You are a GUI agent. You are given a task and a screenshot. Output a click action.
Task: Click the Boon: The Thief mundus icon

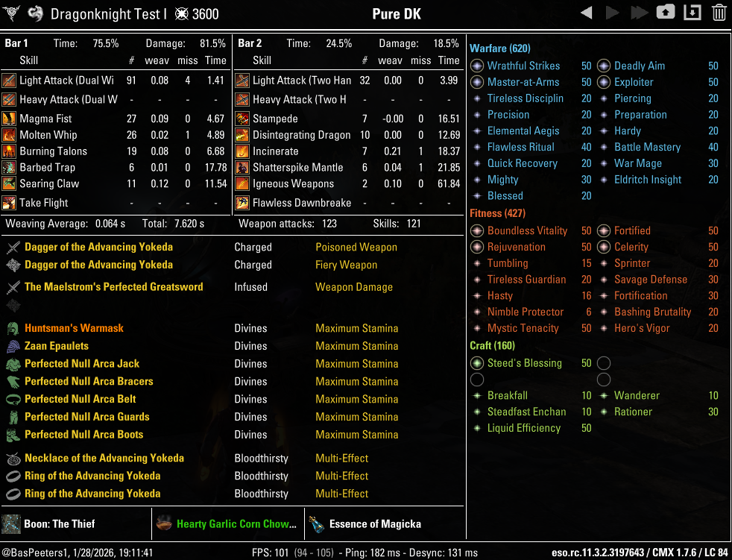click(x=10, y=524)
